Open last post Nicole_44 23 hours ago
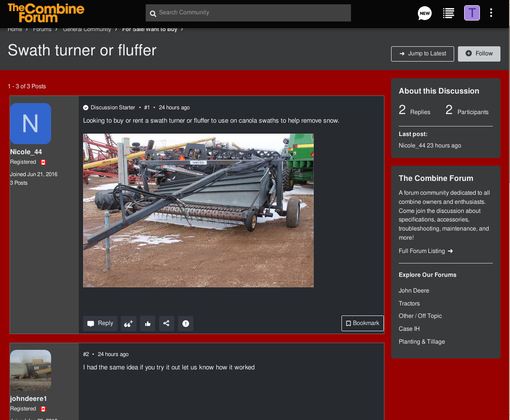The image size is (510, 420). coord(430,146)
